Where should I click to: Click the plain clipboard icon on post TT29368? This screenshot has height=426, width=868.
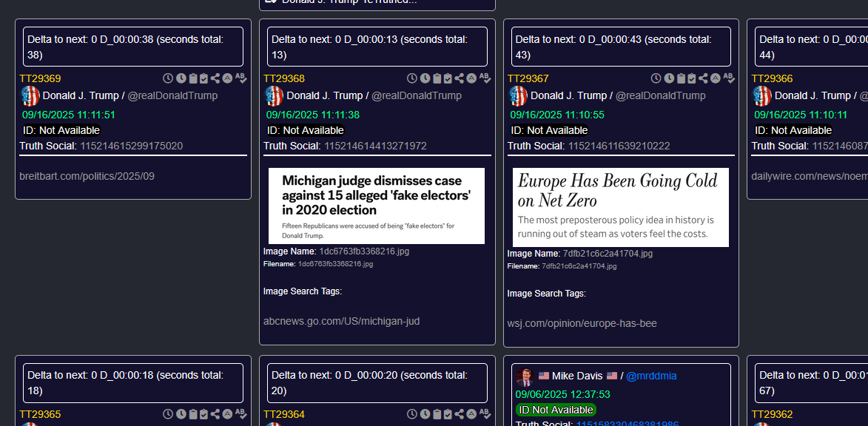(437, 78)
